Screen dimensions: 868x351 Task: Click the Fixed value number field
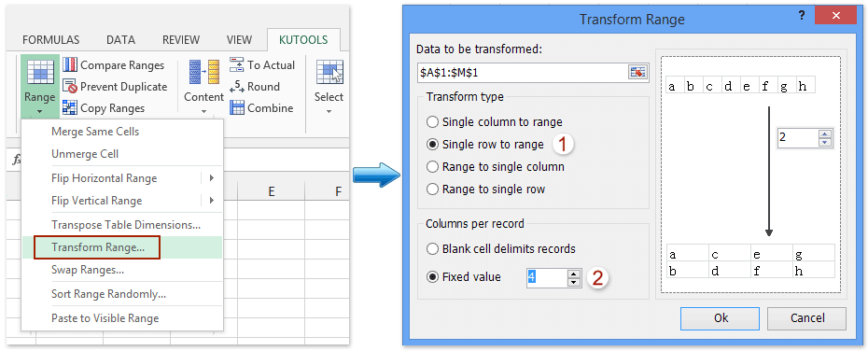pyautogui.click(x=547, y=277)
